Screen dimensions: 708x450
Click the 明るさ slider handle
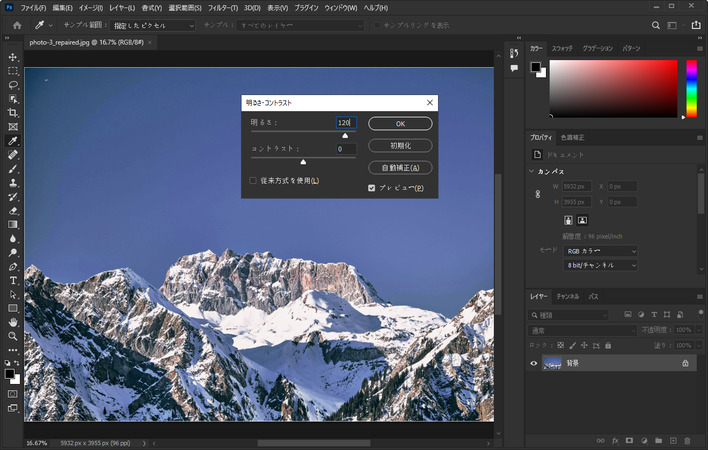click(x=345, y=135)
